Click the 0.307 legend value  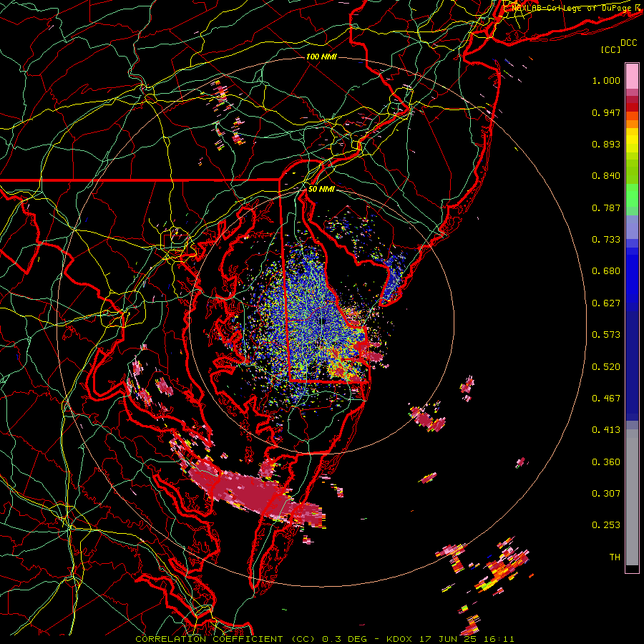pos(606,494)
